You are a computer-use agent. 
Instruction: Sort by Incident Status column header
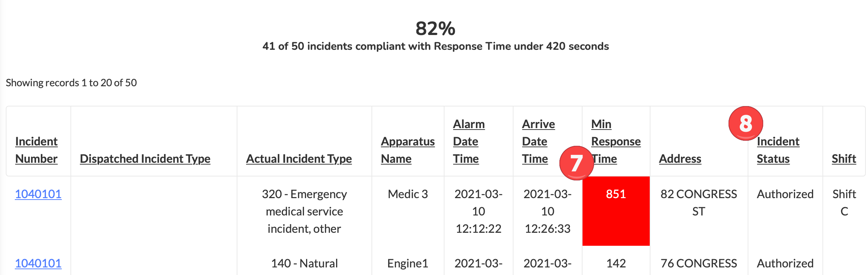coord(778,150)
